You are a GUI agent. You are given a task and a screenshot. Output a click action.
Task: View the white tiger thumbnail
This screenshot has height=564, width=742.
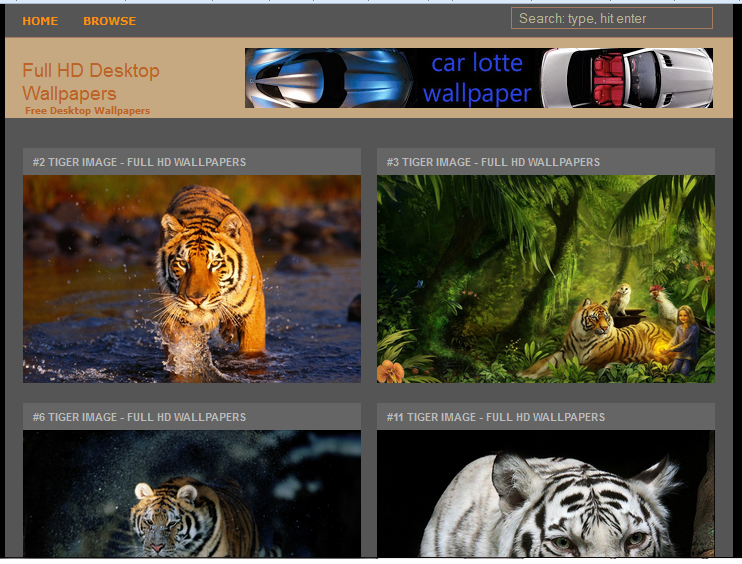(x=546, y=494)
